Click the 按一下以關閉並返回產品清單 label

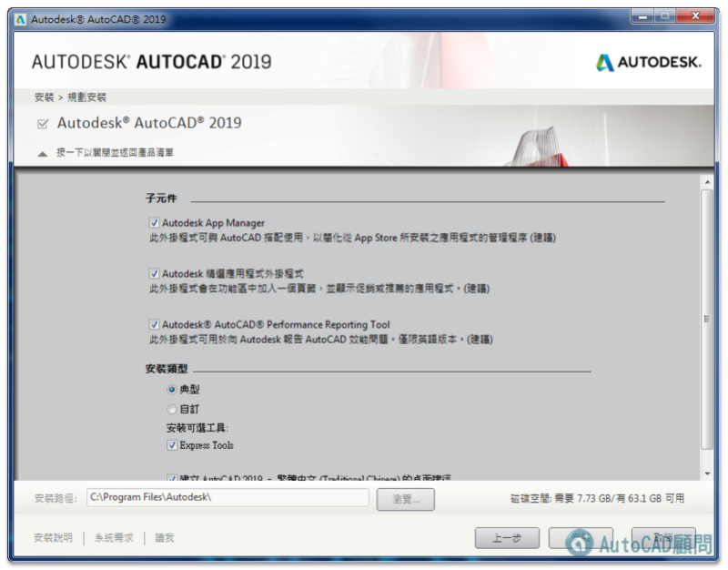click(115, 152)
